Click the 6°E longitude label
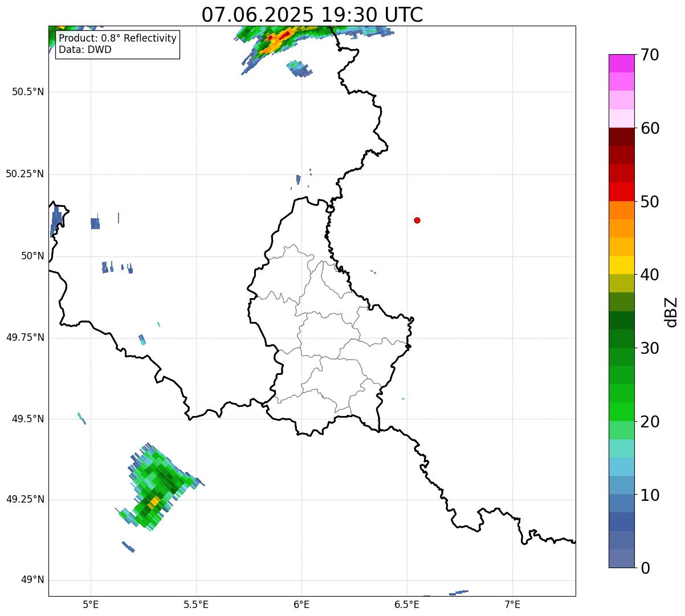Viewport: 685px width, 616px height. (301, 605)
